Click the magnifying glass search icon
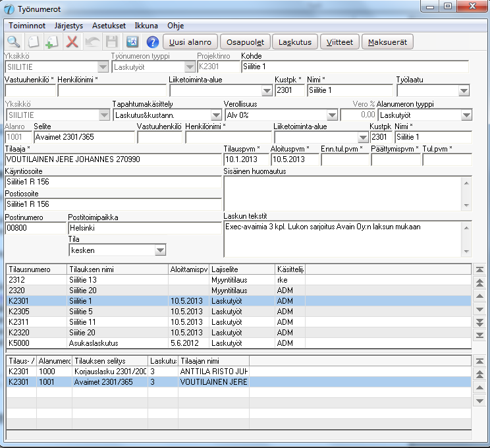This screenshot has width=490, height=448. point(13,42)
